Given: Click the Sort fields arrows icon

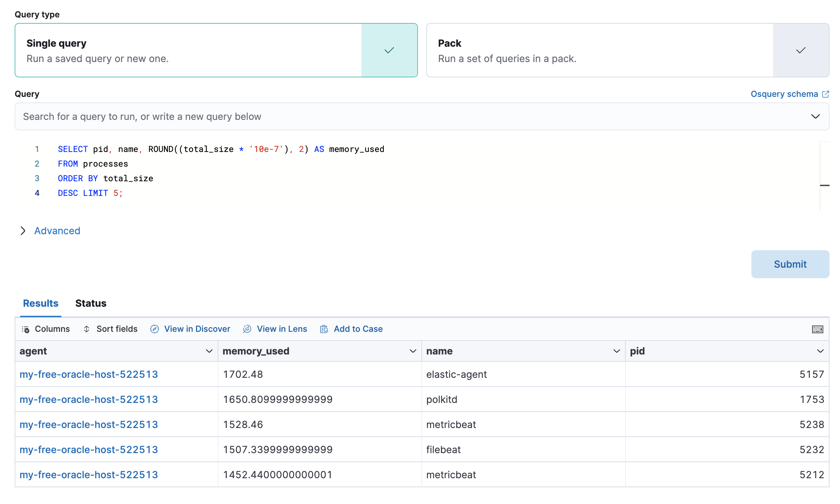Looking at the screenshot, I should coord(87,329).
